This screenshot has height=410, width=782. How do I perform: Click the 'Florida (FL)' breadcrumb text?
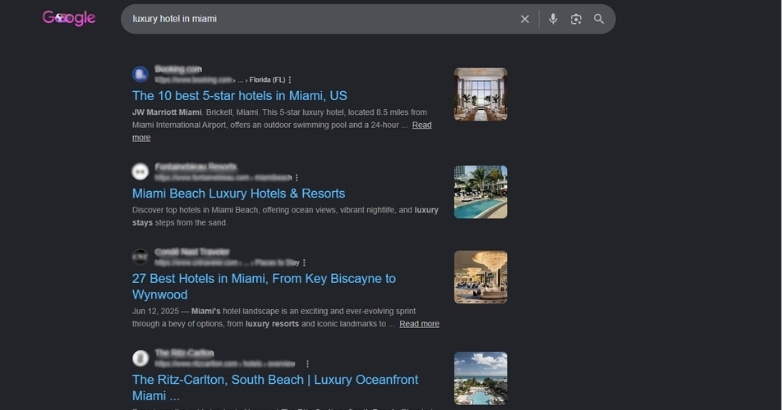pos(267,80)
